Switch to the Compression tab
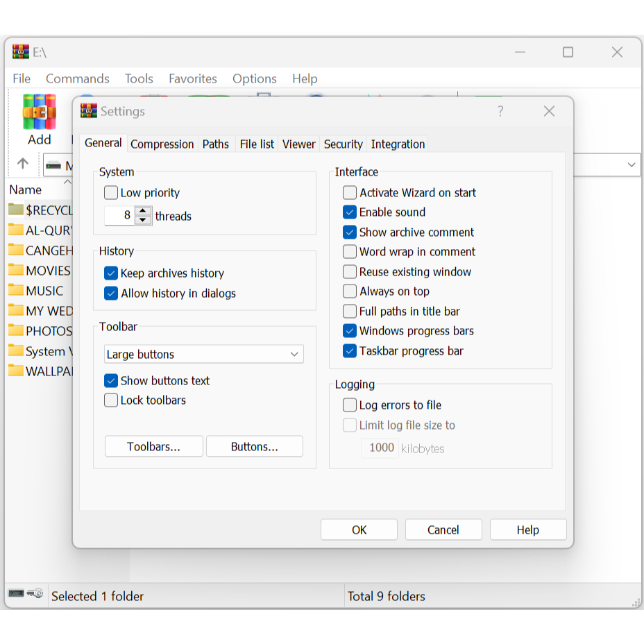The width and height of the screenshot is (644, 644). pyautogui.click(x=162, y=144)
